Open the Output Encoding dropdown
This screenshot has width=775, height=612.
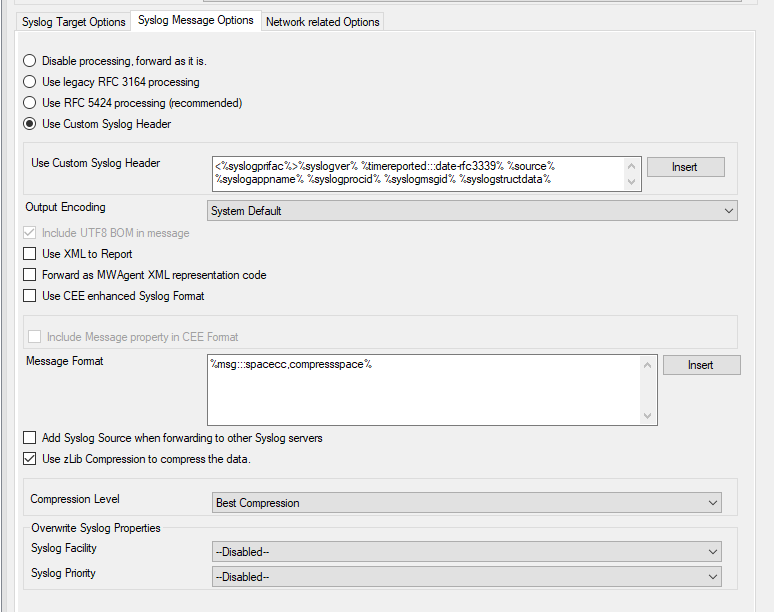[x=472, y=211]
